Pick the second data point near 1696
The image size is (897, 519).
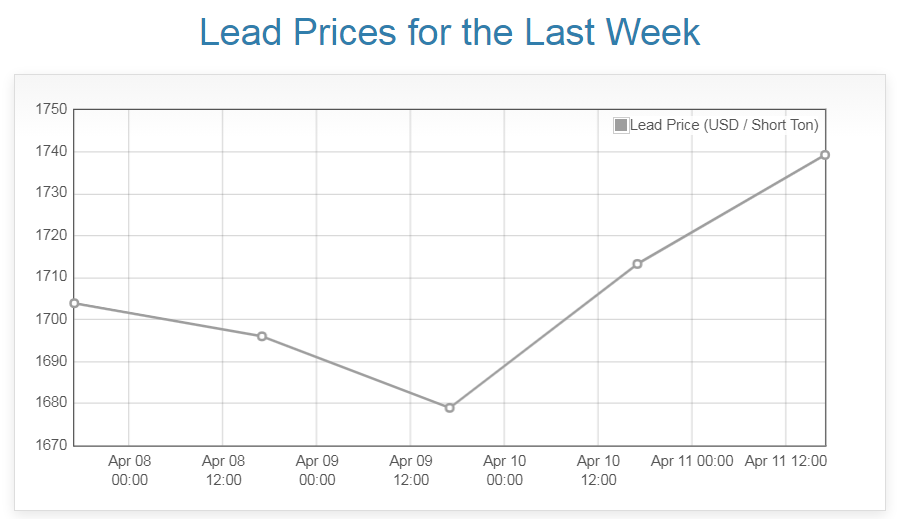pyautogui.click(x=262, y=336)
